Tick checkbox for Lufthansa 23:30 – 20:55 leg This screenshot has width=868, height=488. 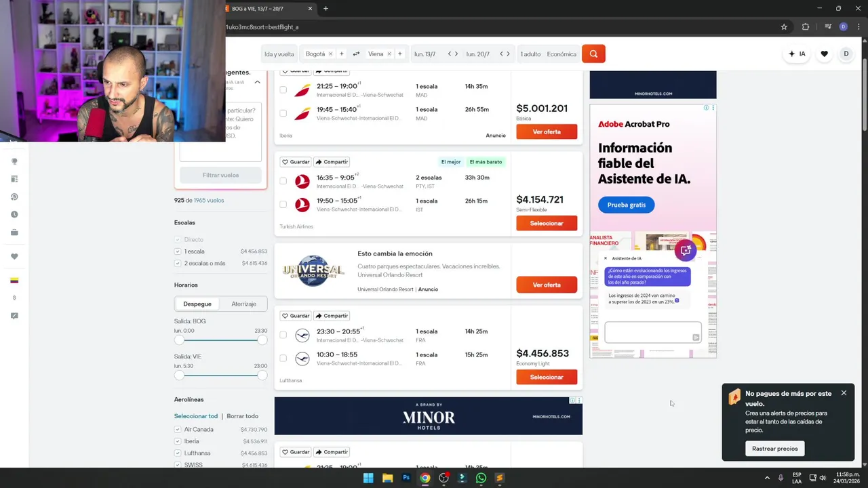(283, 335)
